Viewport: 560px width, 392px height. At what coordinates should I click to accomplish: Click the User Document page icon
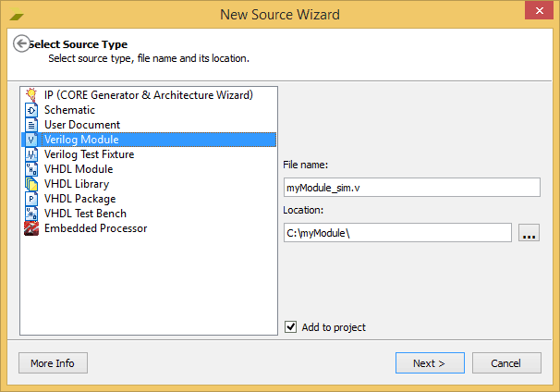31,125
